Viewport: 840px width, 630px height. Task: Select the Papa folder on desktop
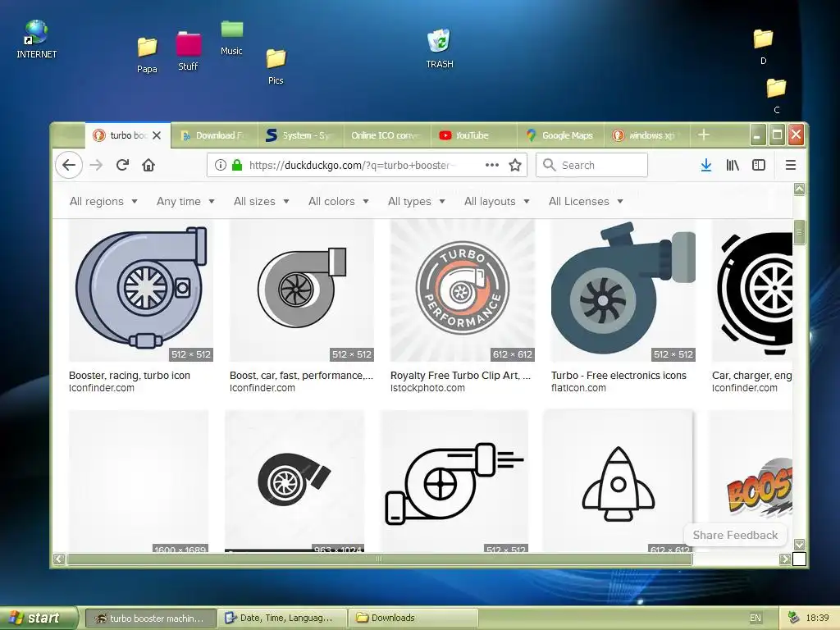(147, 55)
